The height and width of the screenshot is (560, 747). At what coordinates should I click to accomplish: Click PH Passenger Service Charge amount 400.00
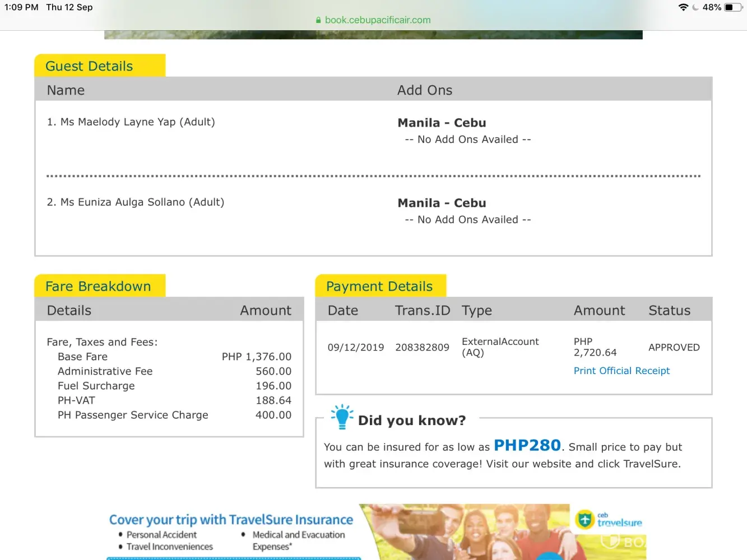(273, 415)
